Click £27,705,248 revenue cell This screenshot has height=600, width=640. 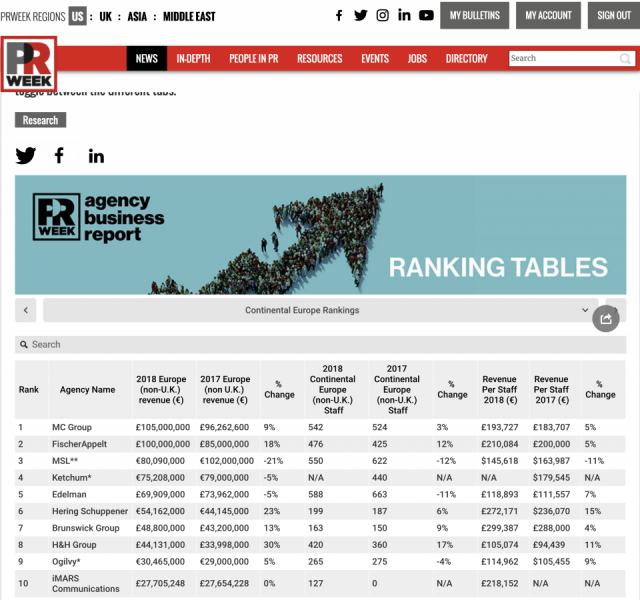pos(160,583)
